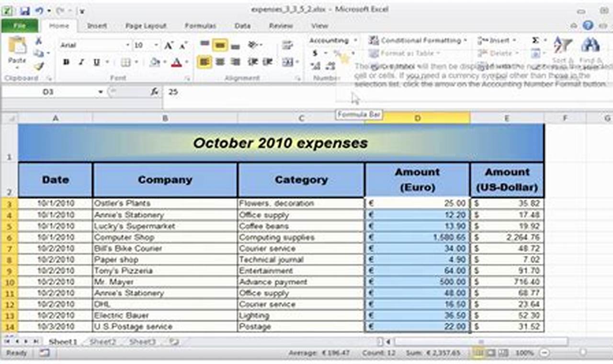Apply the Fill Color bucket
The height and width of the screenshot is (364, 613).
click(154, 62)
